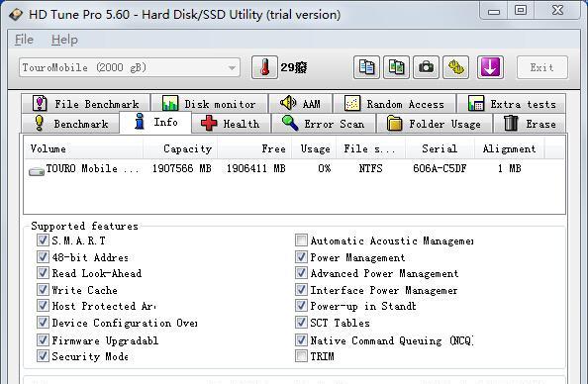Select the TOURO Mobile volume row name
This screenshot has height=384, width=588.
(x=92, y=169)
